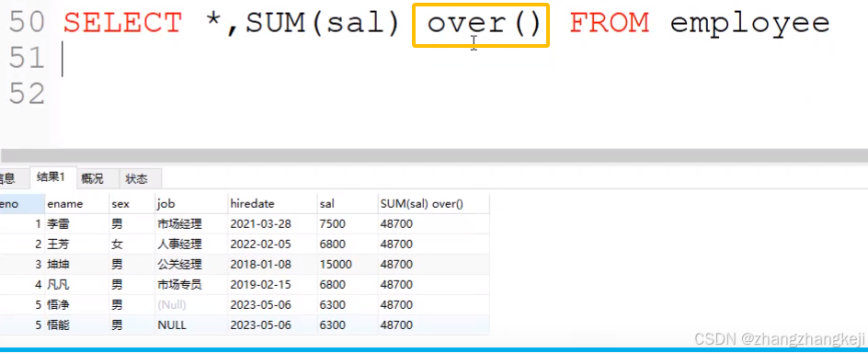This screenshot has height=353, width=868.
Task: Select the eno cell 3 for 坤坤
Action: pos(22,265)
